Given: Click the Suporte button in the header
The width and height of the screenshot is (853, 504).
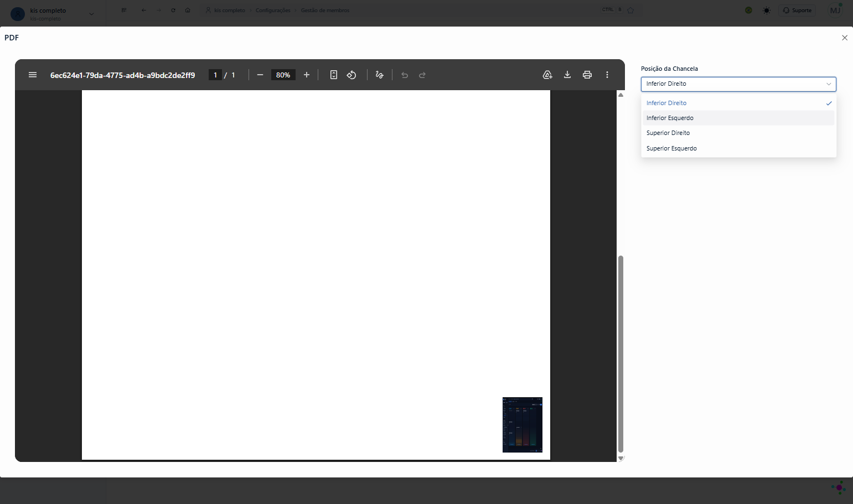Looking at the screenshot, I should 797,11.
